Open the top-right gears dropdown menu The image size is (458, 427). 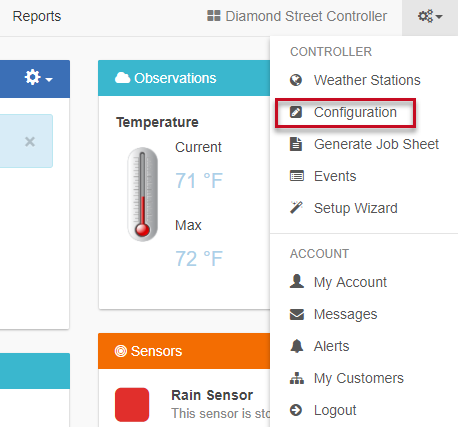(430, 17)
